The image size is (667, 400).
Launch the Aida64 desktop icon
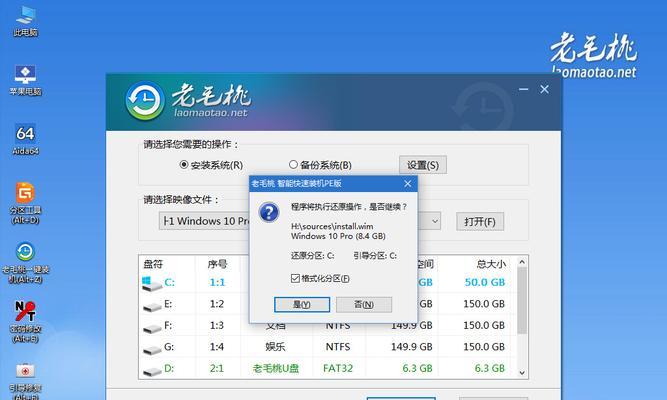point(25,140)
